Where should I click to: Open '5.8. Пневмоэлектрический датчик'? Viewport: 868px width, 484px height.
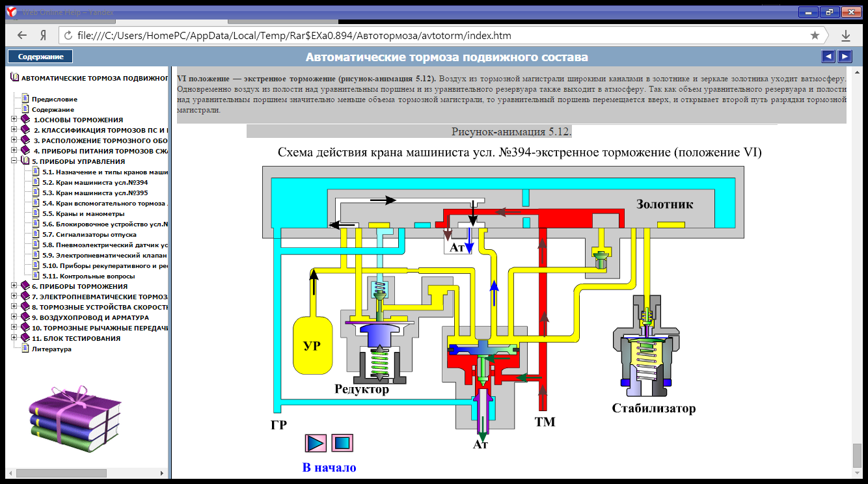click(105, 245)
